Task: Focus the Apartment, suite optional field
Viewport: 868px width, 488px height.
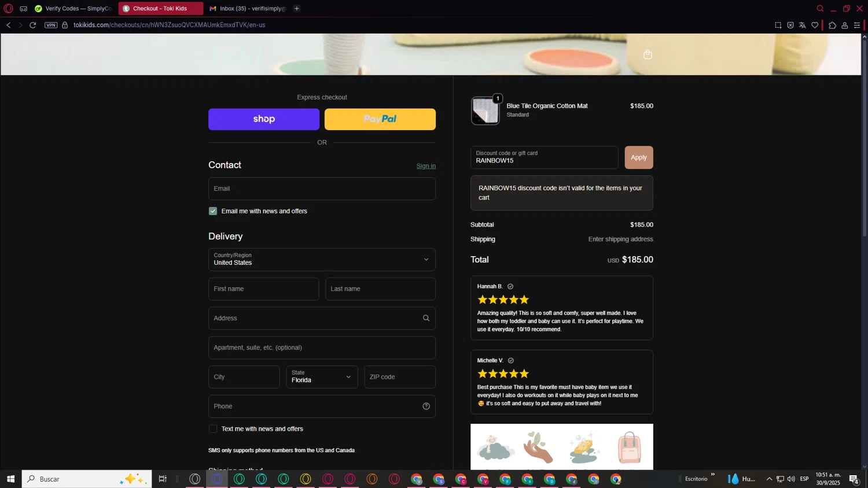Action: [x=322, y=347]
